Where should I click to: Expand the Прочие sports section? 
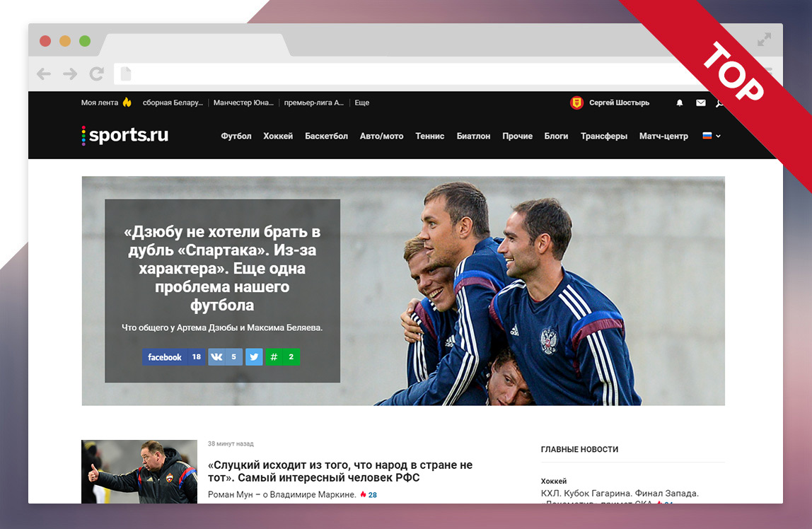518,136
